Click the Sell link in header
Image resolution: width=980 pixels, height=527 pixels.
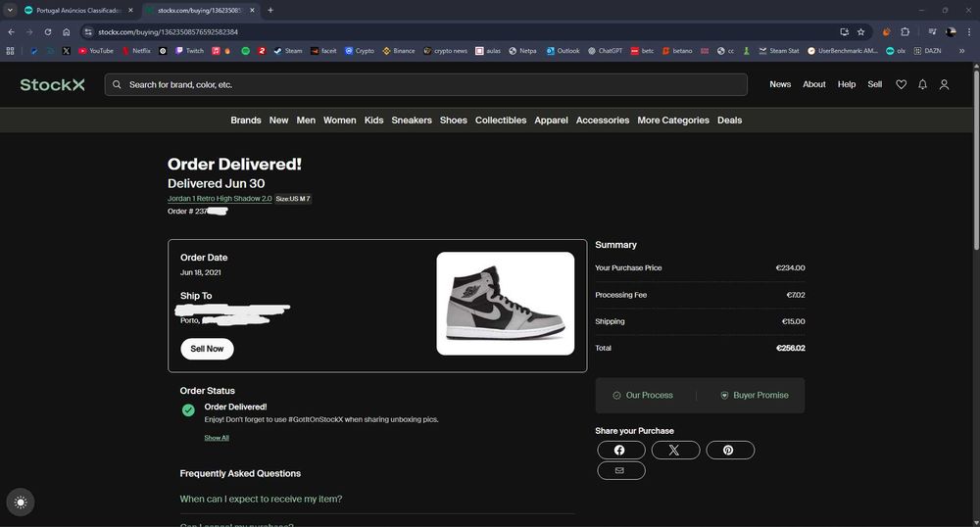pos(874,84)
